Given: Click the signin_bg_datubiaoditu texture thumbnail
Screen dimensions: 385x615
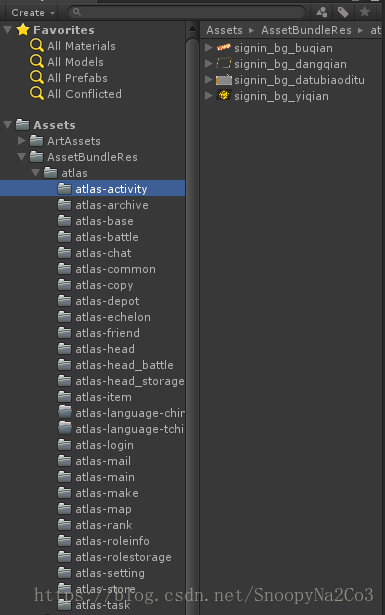Looking at the screenshot, I should (x=224, y=80).
